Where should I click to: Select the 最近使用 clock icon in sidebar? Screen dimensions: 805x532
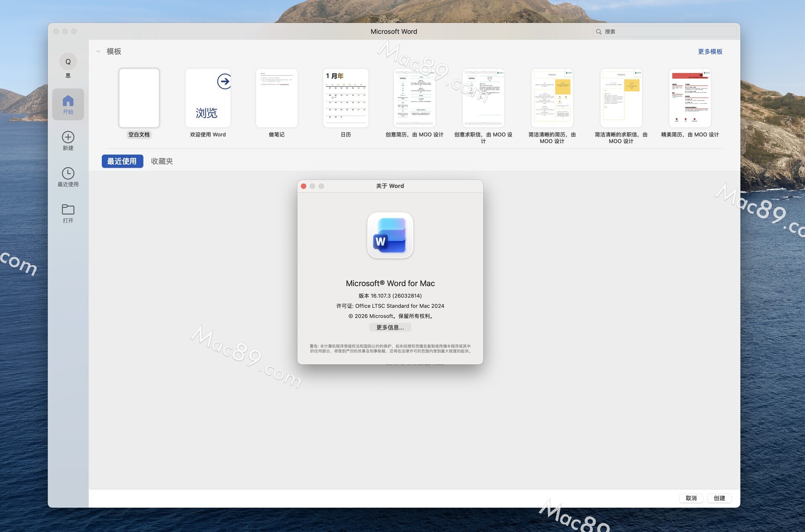click(68, 172)
